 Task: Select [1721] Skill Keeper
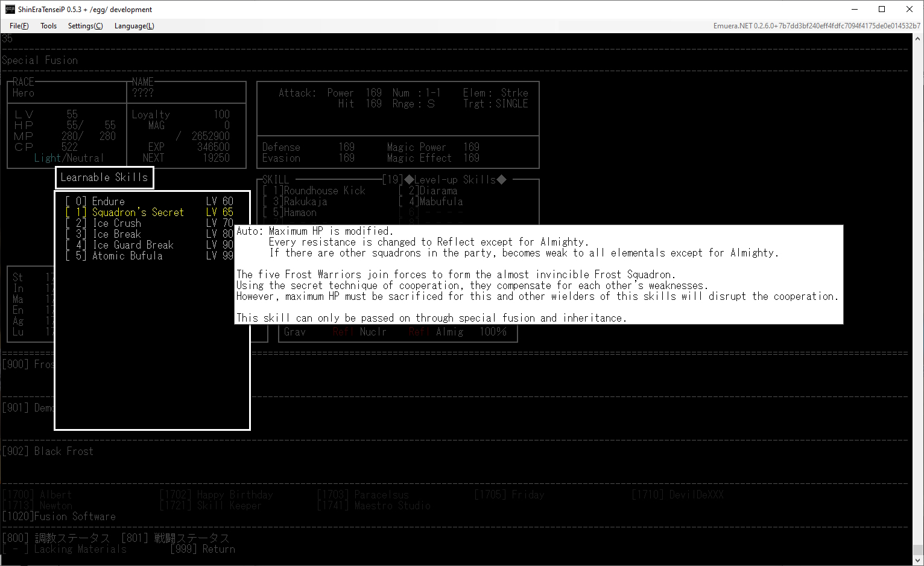210,506
